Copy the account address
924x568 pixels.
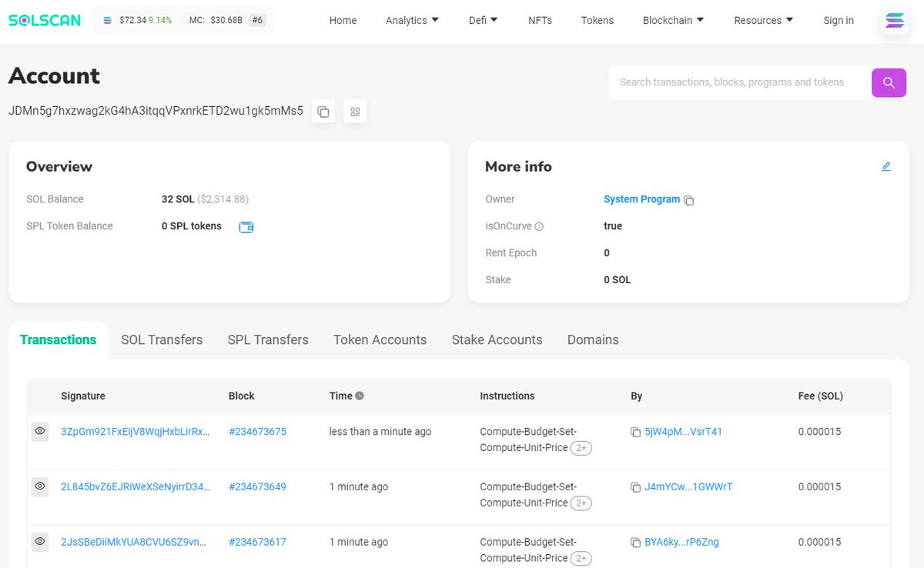323,112
